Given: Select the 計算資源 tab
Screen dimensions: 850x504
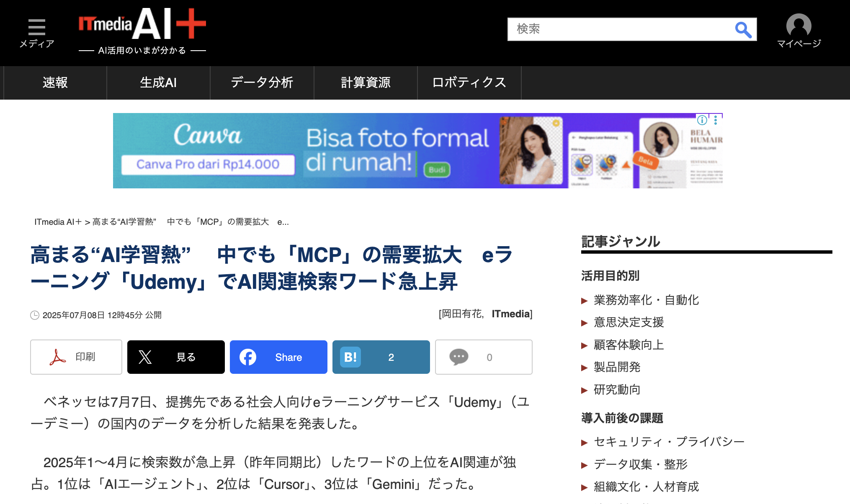Looking at the screenshot, I should point(366,82).
